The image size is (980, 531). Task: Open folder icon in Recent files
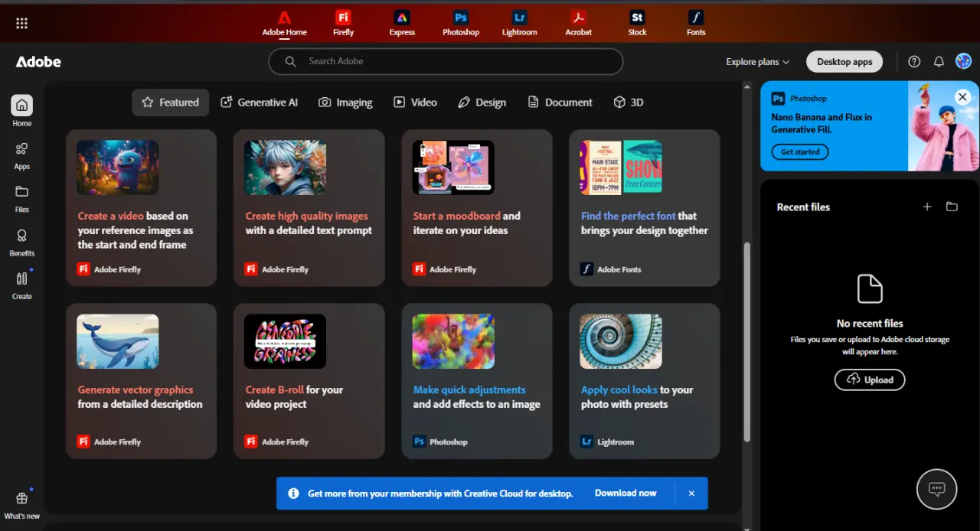point(952,207)
